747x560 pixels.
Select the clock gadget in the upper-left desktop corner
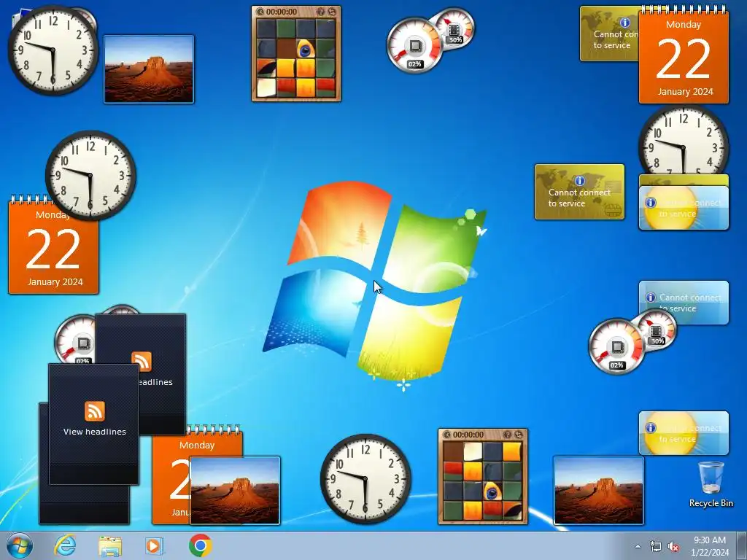(x=53, y=50)
